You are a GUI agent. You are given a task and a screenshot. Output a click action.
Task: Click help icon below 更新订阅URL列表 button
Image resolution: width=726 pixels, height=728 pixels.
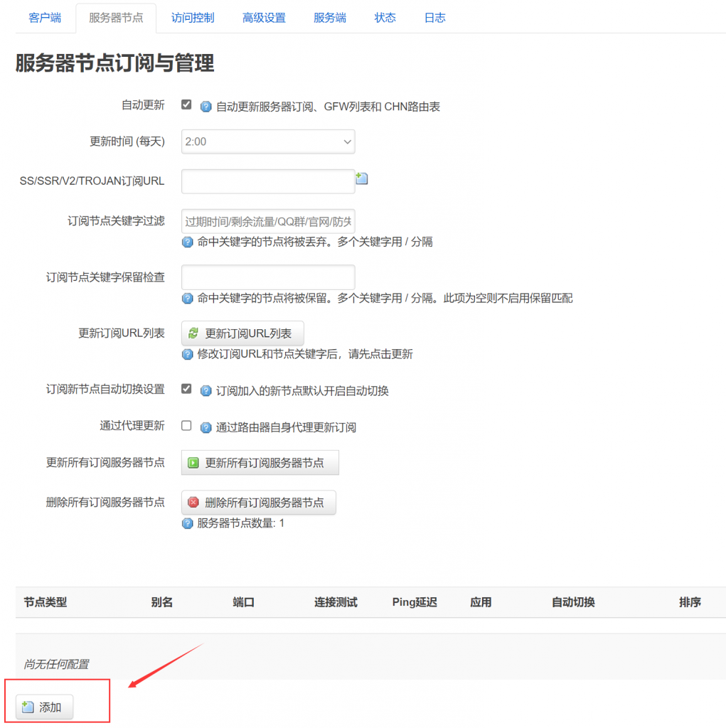[188, 354]
